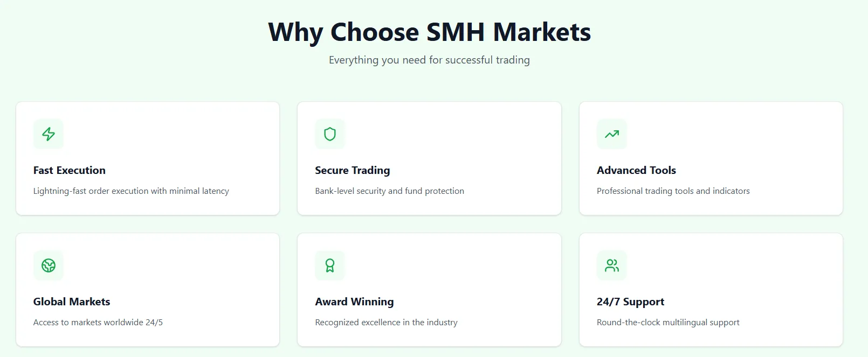Click the shield Secure Trading icon
This screenshot has height=357, width=868.
coord(330,134)
